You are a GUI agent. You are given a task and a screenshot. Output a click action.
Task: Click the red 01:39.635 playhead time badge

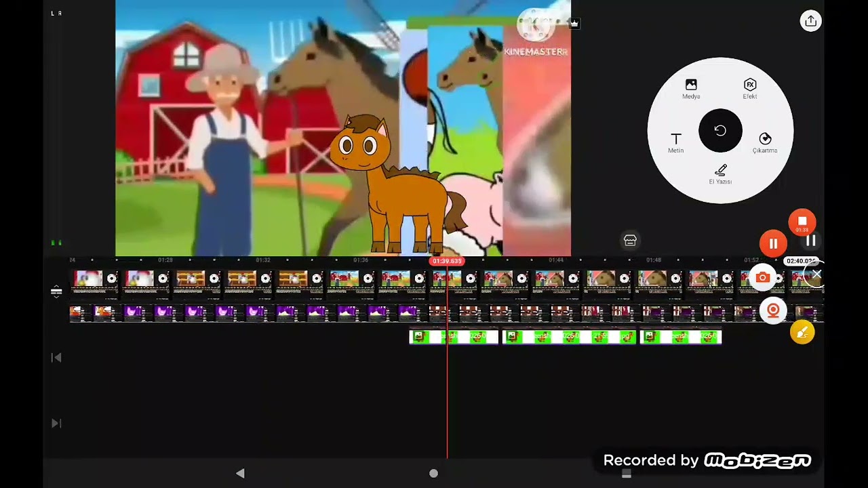(447, 261)
